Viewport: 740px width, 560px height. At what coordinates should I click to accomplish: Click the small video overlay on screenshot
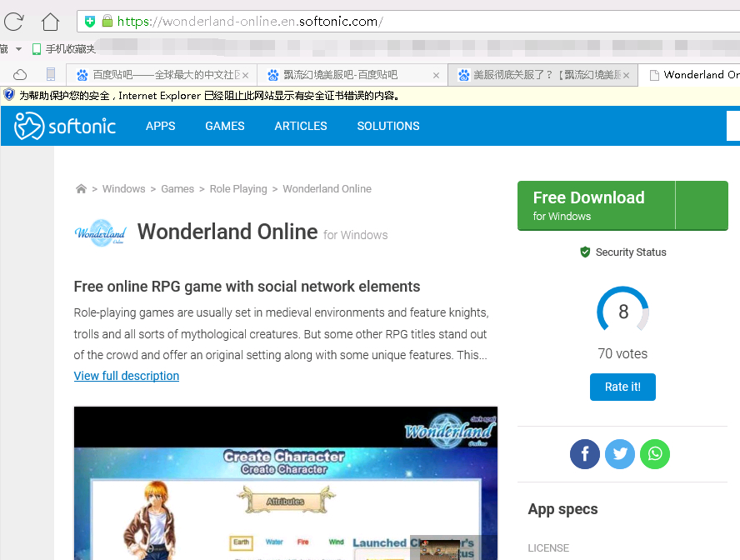(442, 549)
